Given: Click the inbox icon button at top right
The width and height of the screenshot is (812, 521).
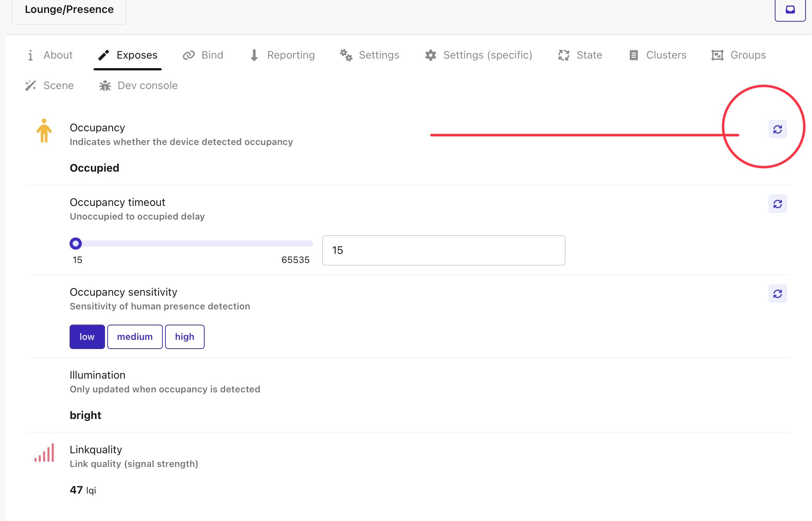Looking at the screenshot, I should pyautogui.click(x=790, y=10).
